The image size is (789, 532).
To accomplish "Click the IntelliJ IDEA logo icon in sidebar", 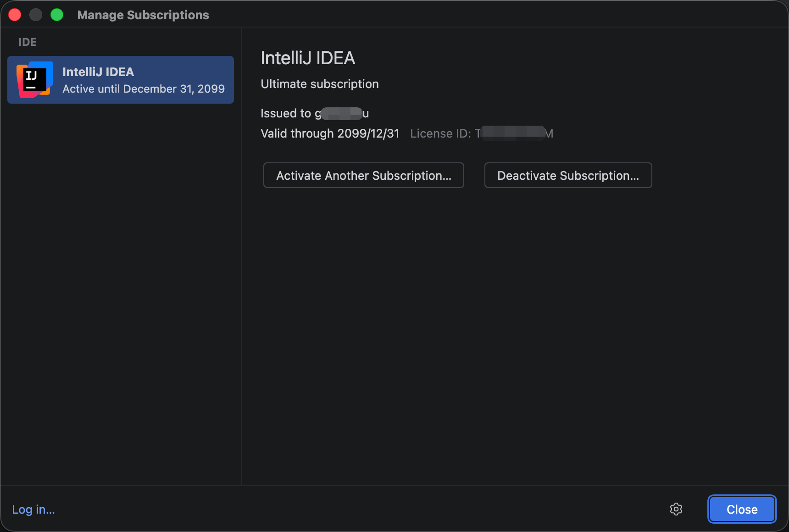I will tap(34, 80).
